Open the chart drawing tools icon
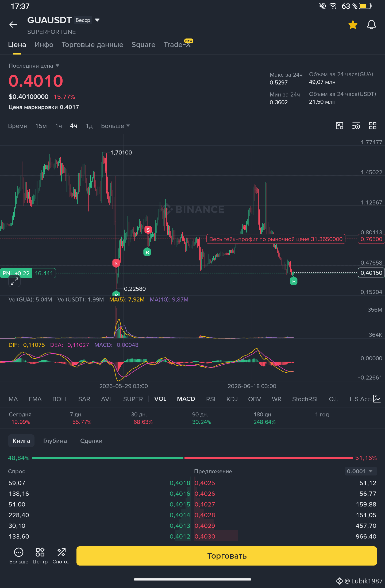Image resolution: width=385 pixels, height=588 pixels. [x=340, y=126]
